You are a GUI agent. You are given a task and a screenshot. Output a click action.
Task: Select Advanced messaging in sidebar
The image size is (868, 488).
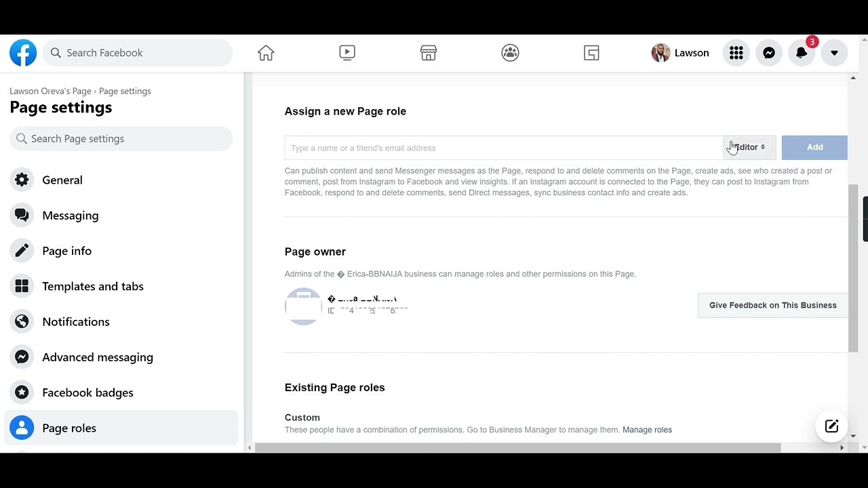pos(121,357)
